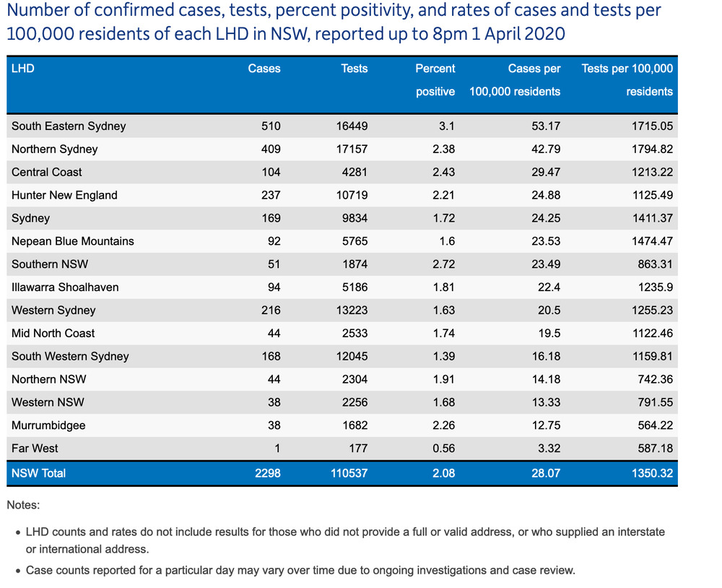The image size is (722, 588).
Task: Select the Central Coast row label
Action: click(47, 172)
